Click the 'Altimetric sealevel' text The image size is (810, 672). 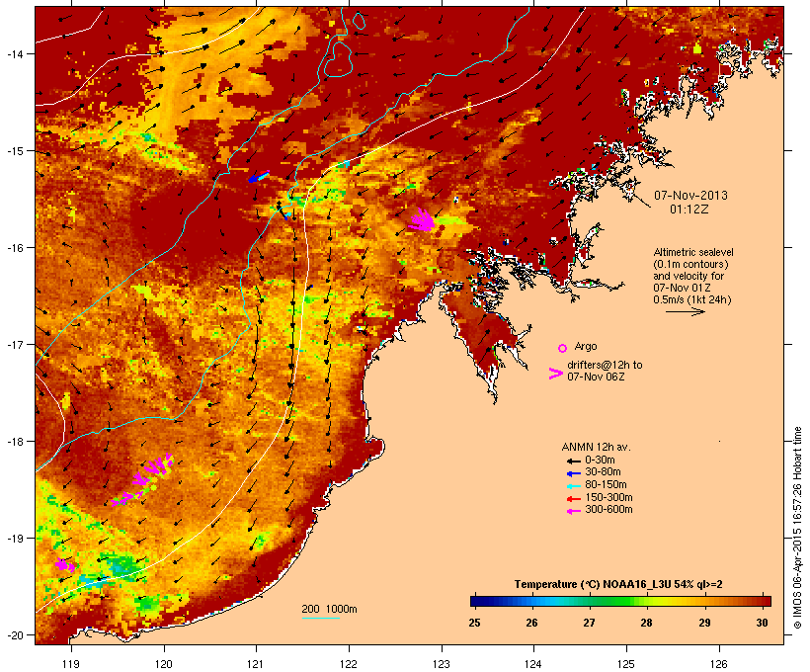[x=693, y=252]
